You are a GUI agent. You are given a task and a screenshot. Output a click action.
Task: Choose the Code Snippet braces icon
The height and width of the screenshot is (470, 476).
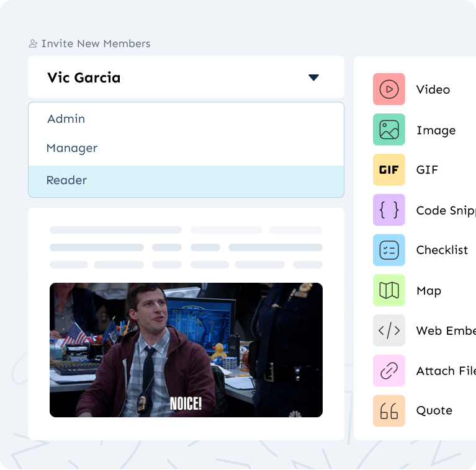click(388, 210)
